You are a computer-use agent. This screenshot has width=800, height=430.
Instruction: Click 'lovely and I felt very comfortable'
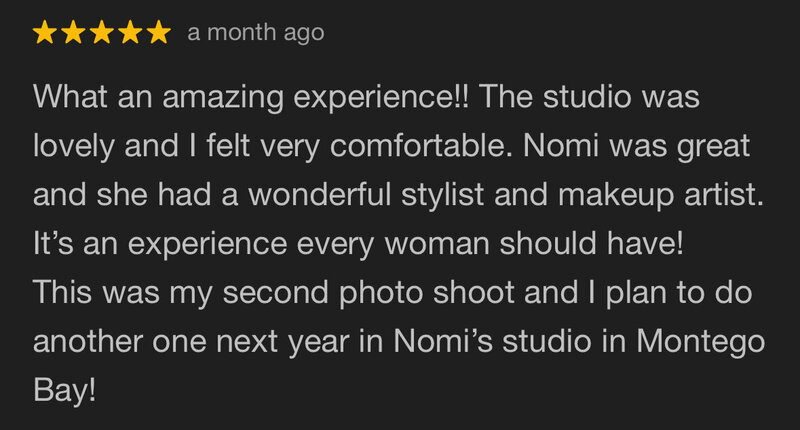tap(272, 147)
